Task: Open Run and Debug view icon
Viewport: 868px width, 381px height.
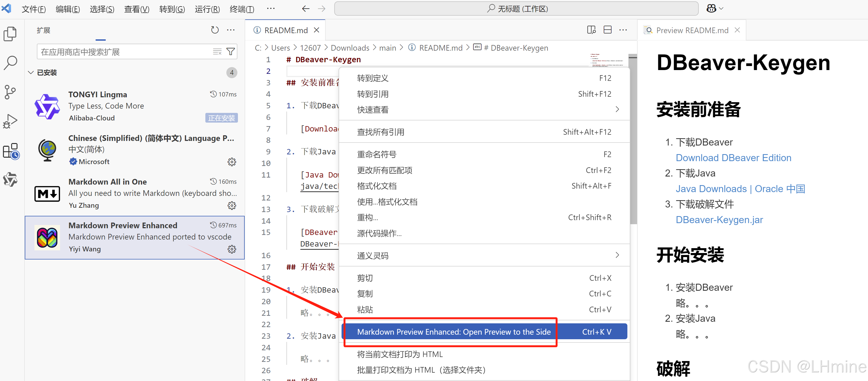Action: click(10, 121)
